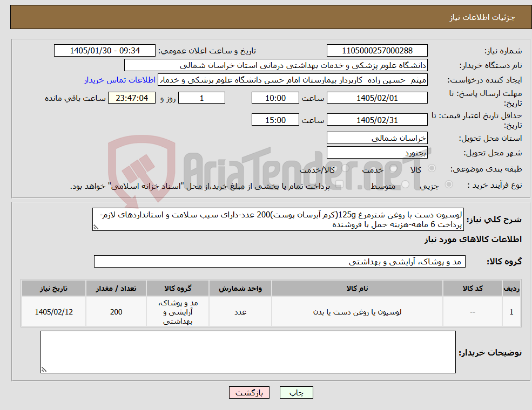Select the خدمت radio option
Screen dimensions: 532x410
tap(394, 168)
